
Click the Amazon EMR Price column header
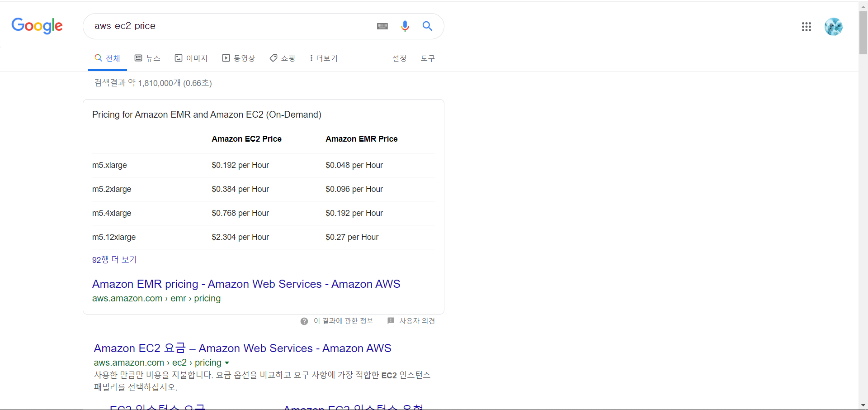pos(362,139)
